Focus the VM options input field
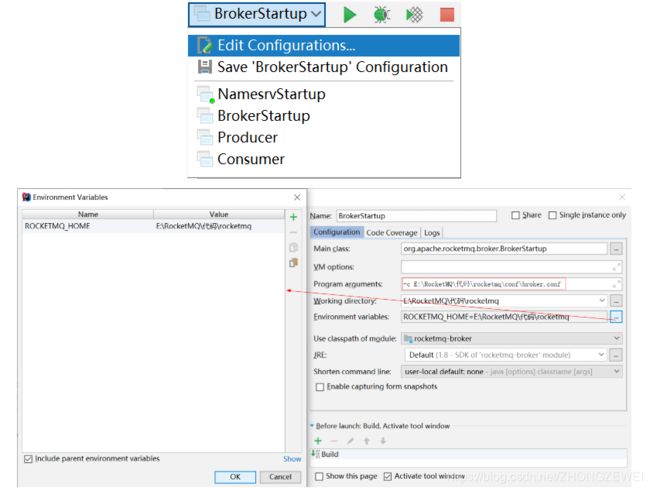The image size is (650, 491). click(x=507, y=267)
